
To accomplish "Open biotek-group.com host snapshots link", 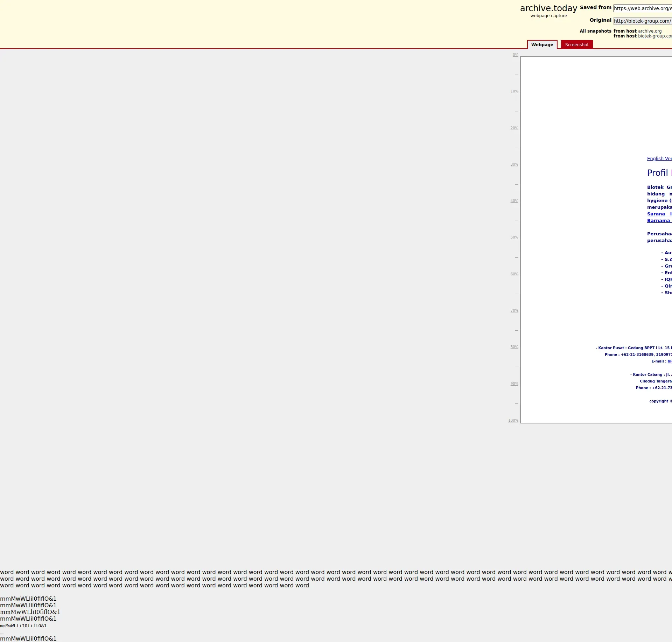I will tap(654, 36).
